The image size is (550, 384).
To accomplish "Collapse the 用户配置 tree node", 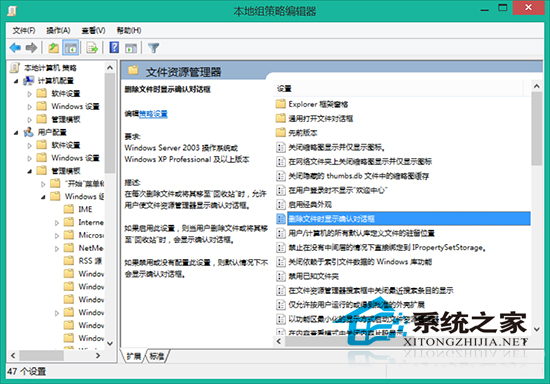I will coord(16,133).
